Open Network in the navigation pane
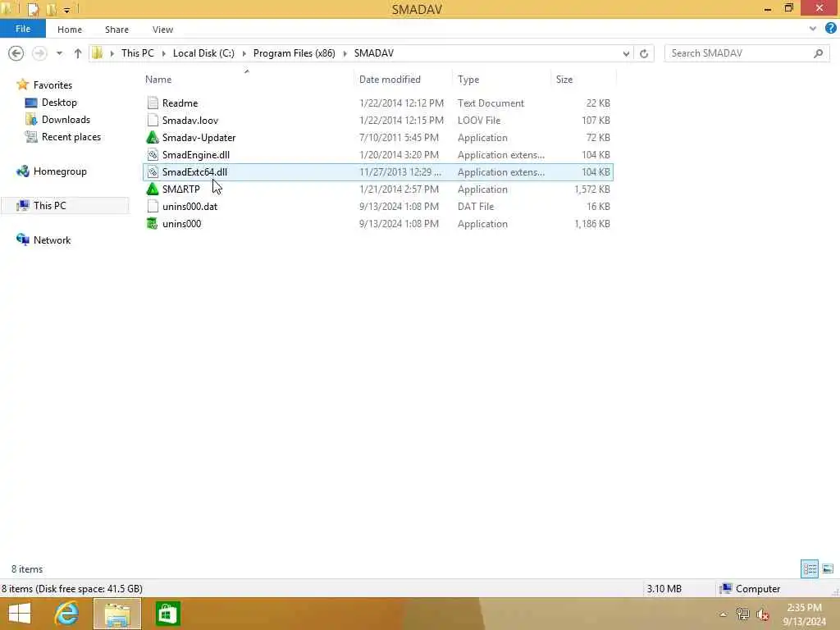The width and height of the screenshot is (840, 630). click(52, 240)
